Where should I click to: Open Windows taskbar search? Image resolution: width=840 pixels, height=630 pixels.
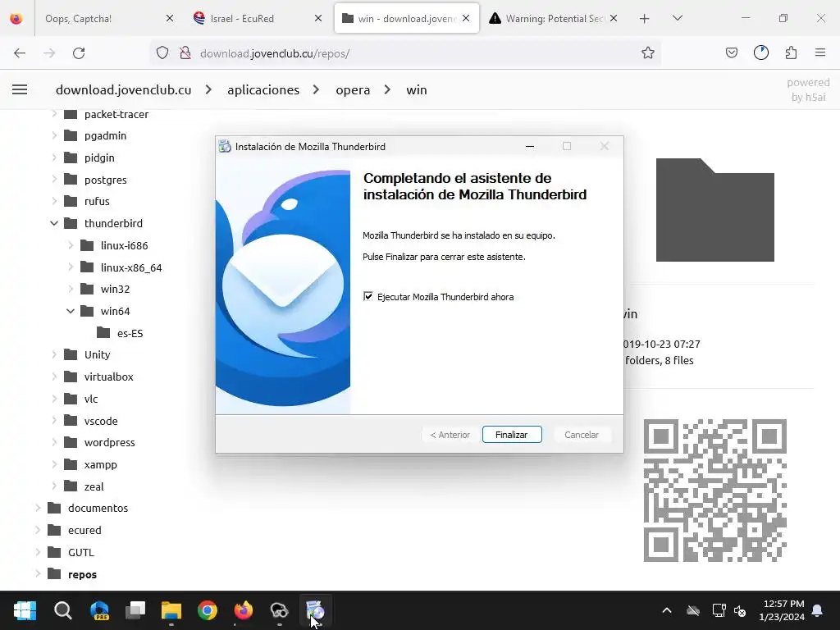pyautogui.click(x=62, y=610)
